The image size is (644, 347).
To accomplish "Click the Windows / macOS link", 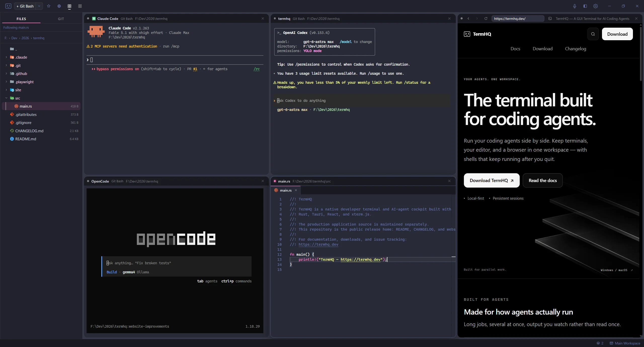I will 617,270.
